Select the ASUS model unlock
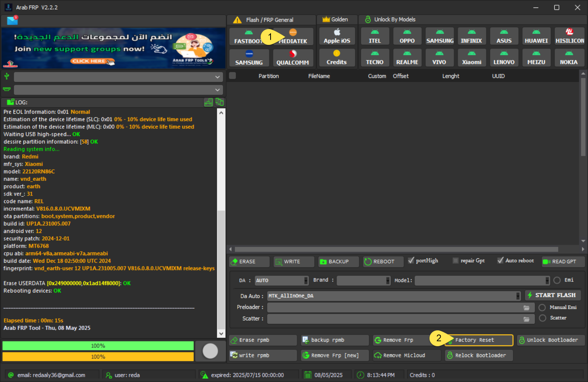Viewport: 588px width, 382px height. (504, 36)
